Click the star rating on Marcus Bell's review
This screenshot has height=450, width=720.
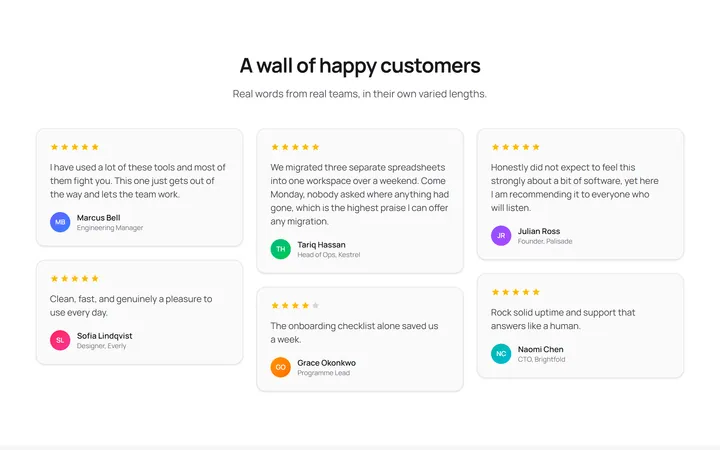(x=75, y=147)
